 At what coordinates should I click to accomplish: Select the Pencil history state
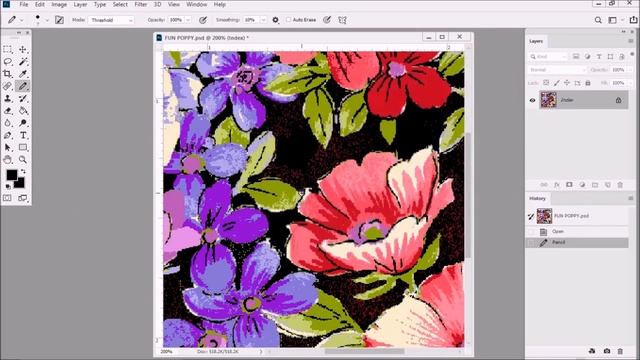(x=578, y=242)
